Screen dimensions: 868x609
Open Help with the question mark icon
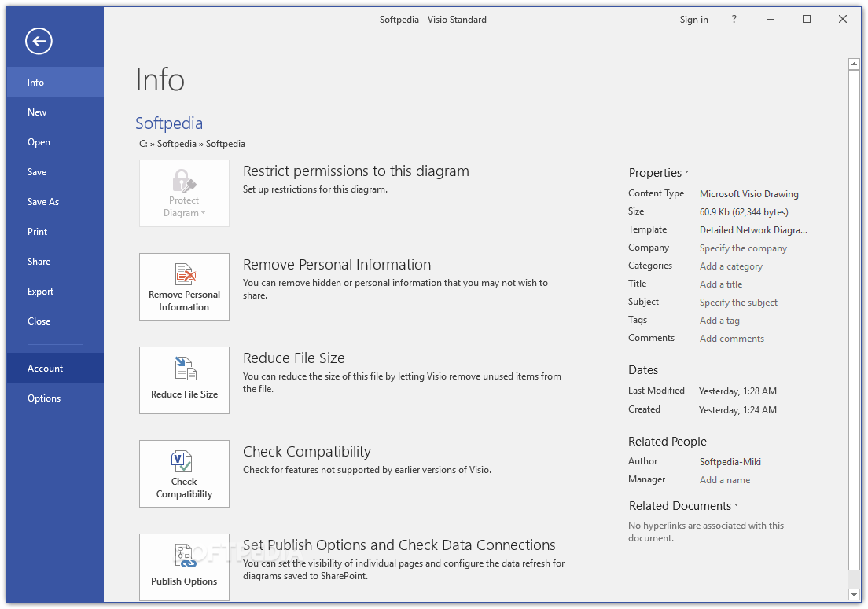734,19
